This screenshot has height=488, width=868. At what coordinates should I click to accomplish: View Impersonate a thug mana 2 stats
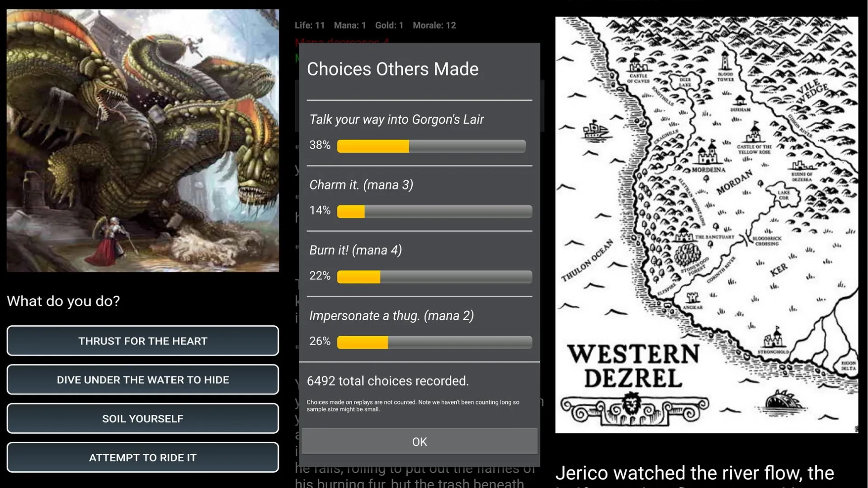click(420, 328)
